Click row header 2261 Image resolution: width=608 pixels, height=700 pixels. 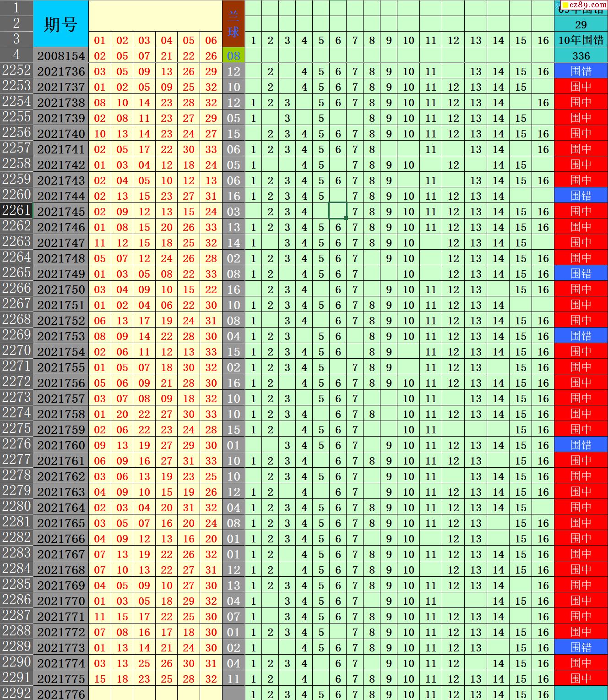tap(16, 211)
